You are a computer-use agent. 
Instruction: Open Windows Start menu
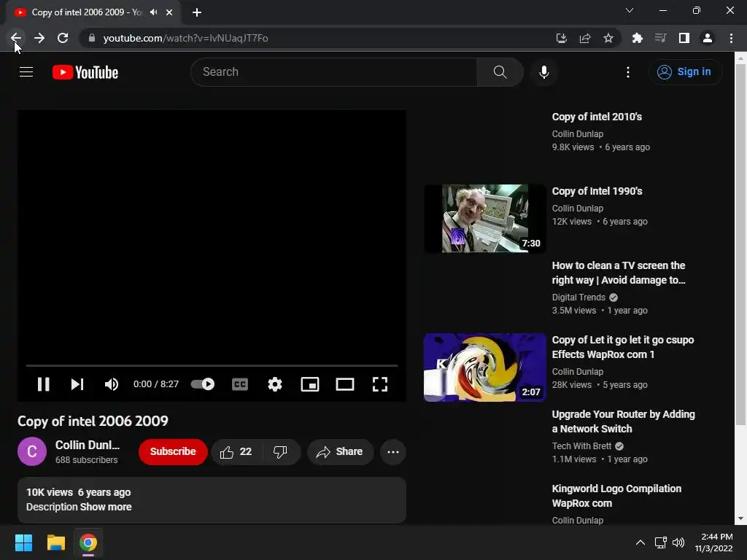[23, 542]
